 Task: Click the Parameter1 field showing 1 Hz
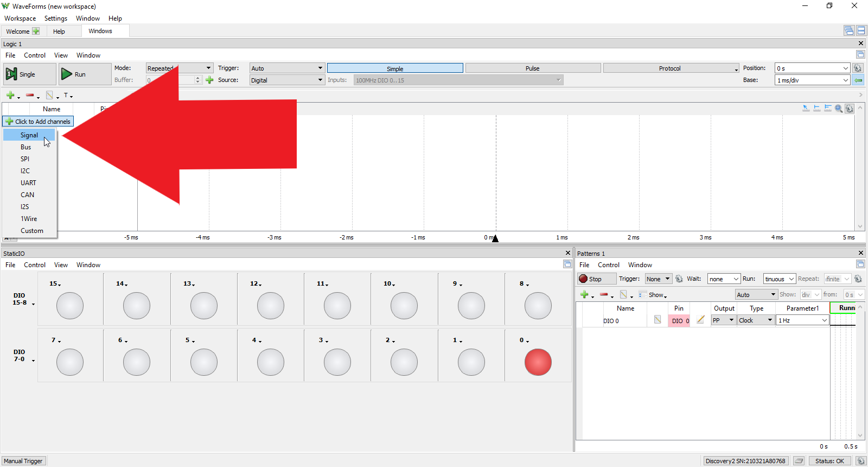803,320
